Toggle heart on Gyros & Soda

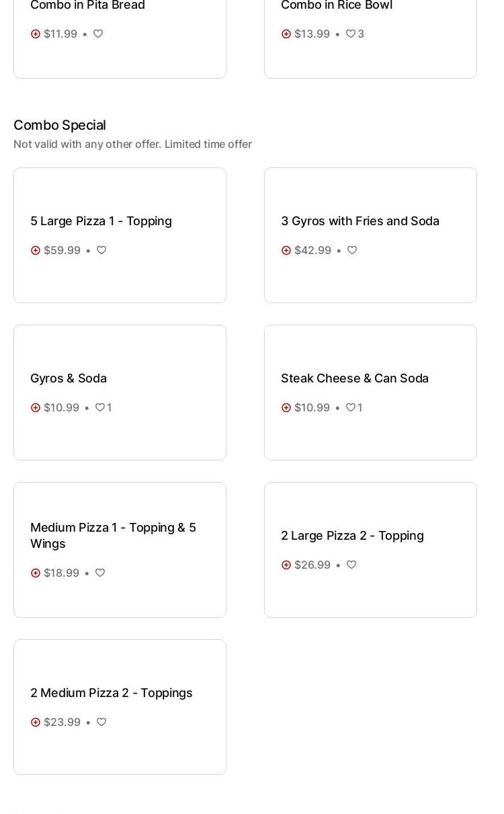coord(100,407)
